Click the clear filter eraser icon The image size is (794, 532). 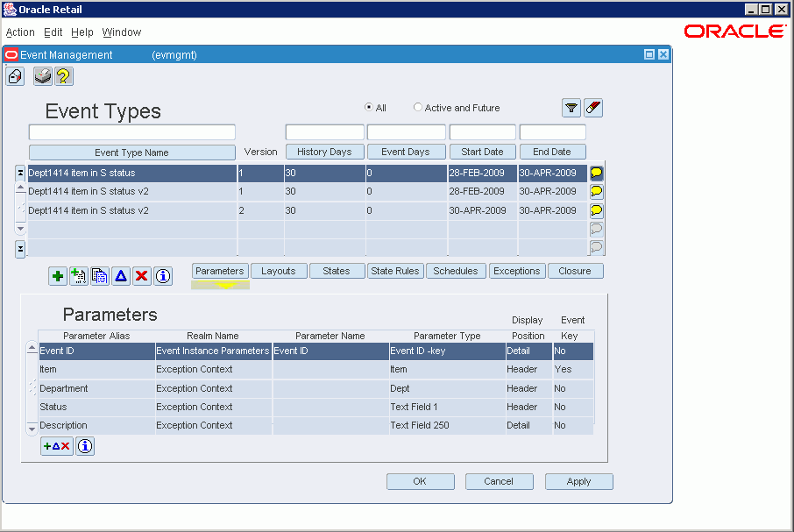593,108
